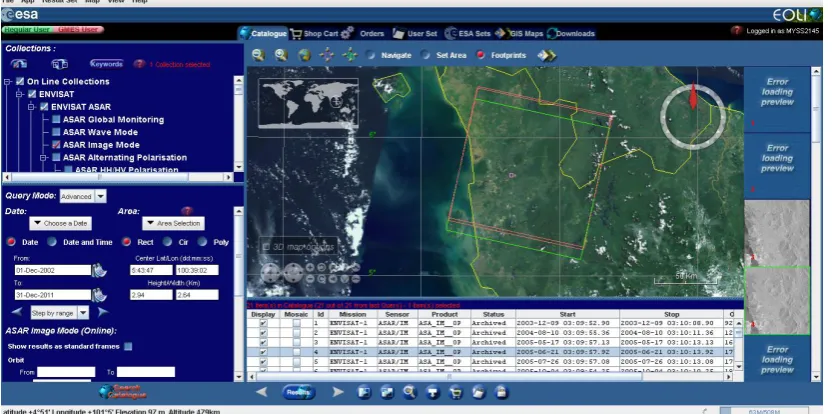Go to previous date range with left arrow
The width and height of the screenshot is (833, 414).
coord(18,312)
